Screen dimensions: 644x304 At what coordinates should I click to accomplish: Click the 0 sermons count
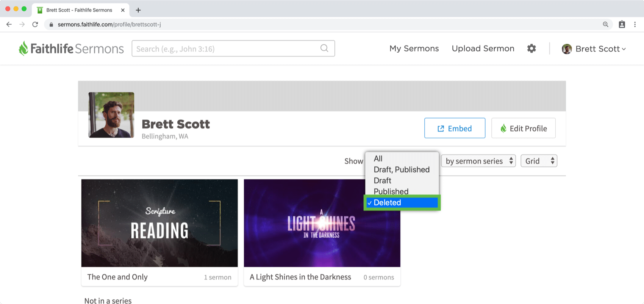379,277
